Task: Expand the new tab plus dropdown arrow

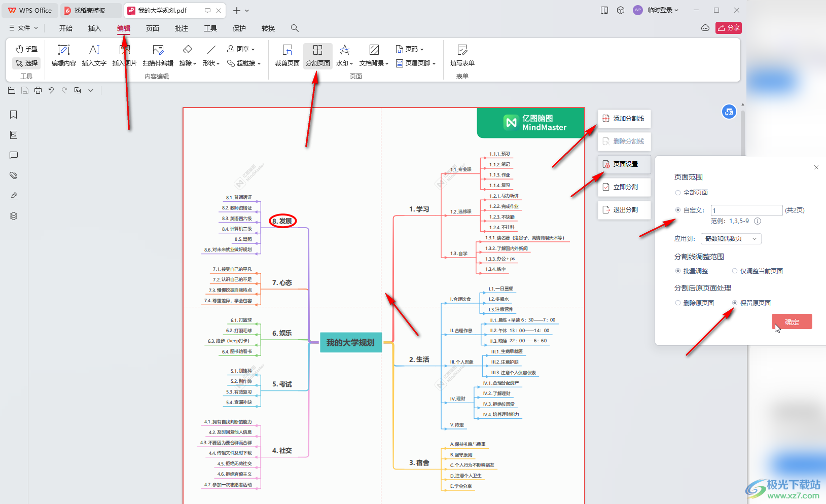Action: tap(247, 11)
